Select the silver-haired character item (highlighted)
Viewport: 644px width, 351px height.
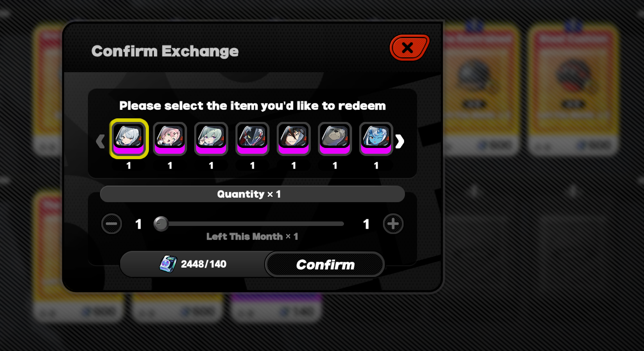click(129, 139)
